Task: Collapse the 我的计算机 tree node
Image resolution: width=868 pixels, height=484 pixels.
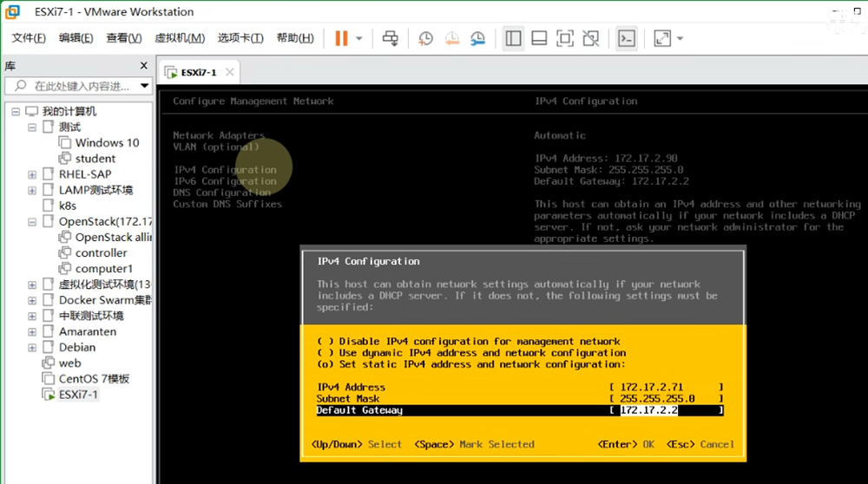Action: tap(16, 111)
